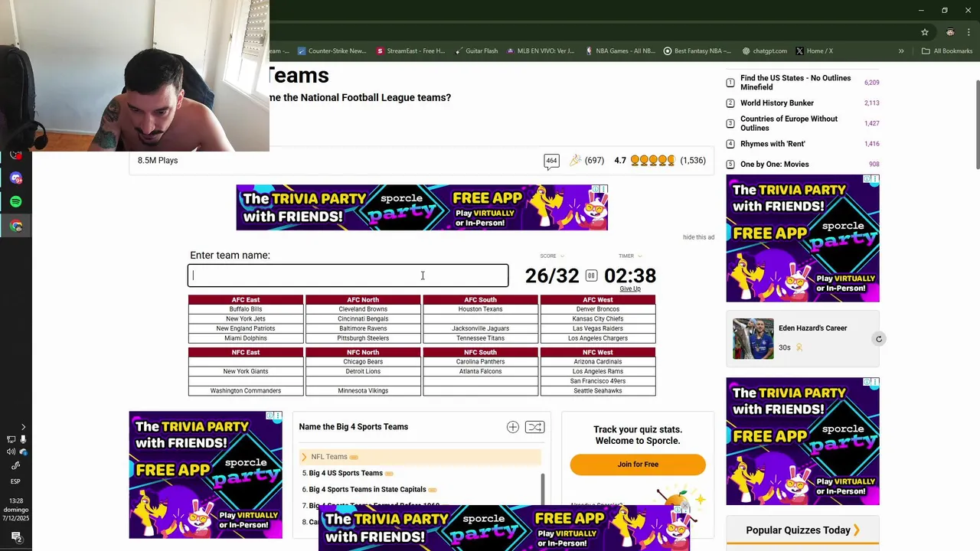Image resolution: width=980 pixels, height=551 pixels.
Task: Open the Windows notification center icon
Action: (x=16, y=537)
